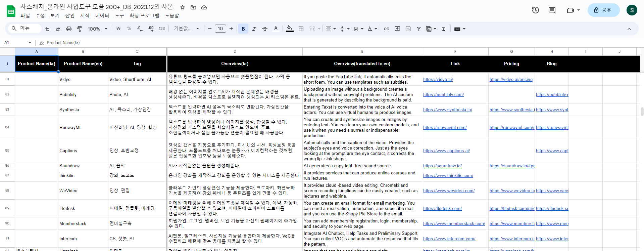Open the 보기 menu
Screen dimensions: 644x251
click(x=55, y=15)
